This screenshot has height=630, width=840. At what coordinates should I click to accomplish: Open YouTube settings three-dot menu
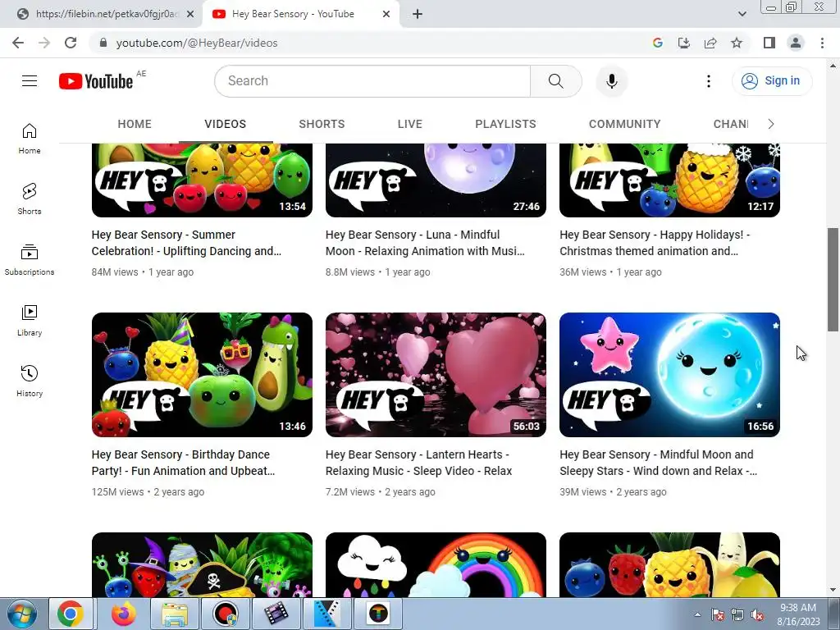(708, 81)
